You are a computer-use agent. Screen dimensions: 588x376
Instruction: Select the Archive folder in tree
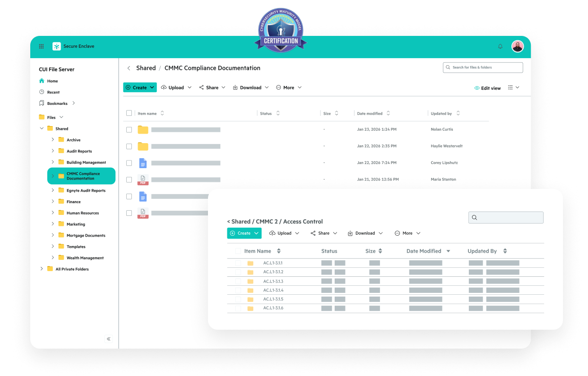[69, 140]
